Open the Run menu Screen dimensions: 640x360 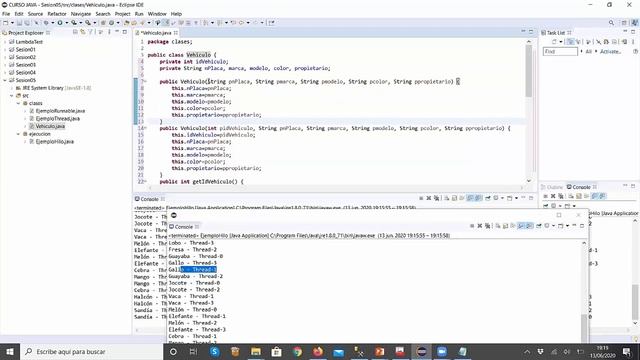139,14
